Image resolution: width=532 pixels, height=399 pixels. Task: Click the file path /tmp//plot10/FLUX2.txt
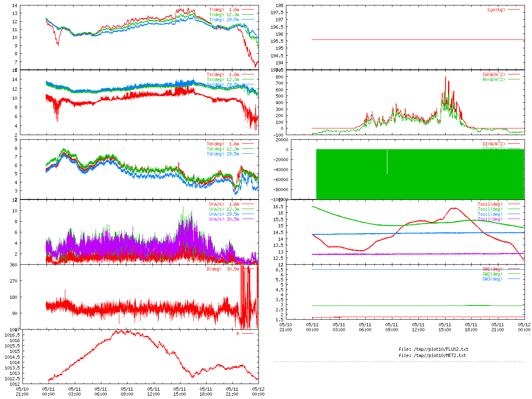(441, 349)
